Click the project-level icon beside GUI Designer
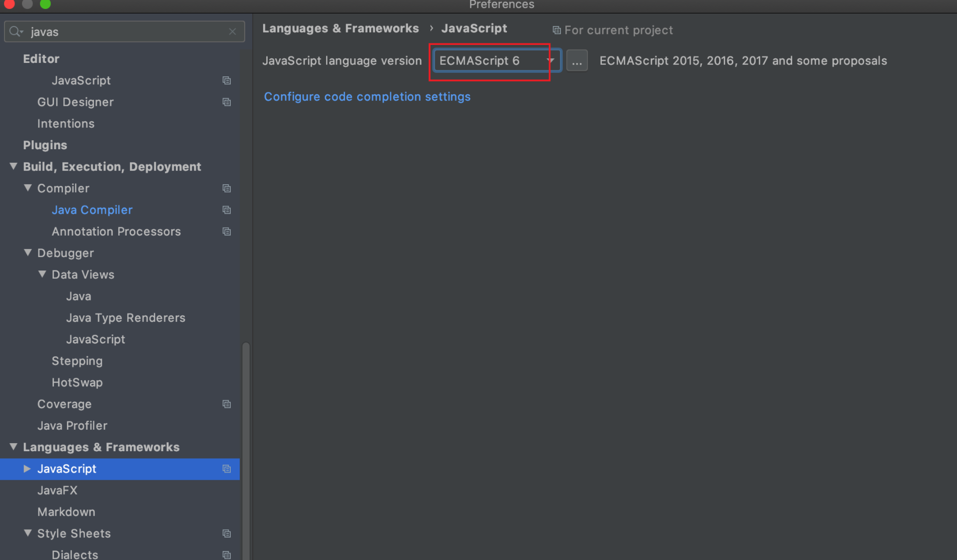The height and width of the screenshot is (560, 957). [x=227, y=102]
